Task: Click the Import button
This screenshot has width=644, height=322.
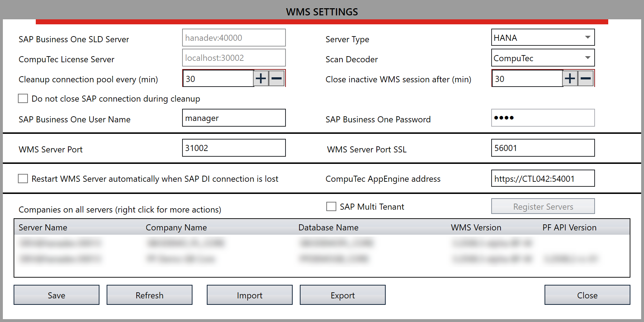Action: [x=249, y=295]
